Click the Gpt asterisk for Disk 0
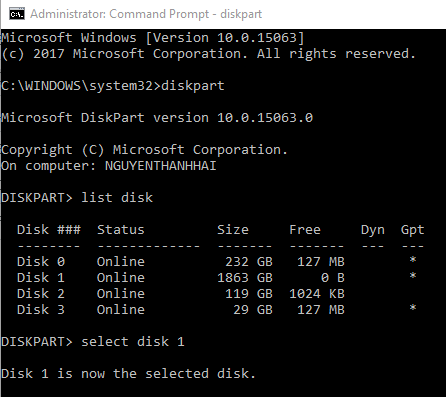Screen dimensions: 446x397 coord(413,260)
